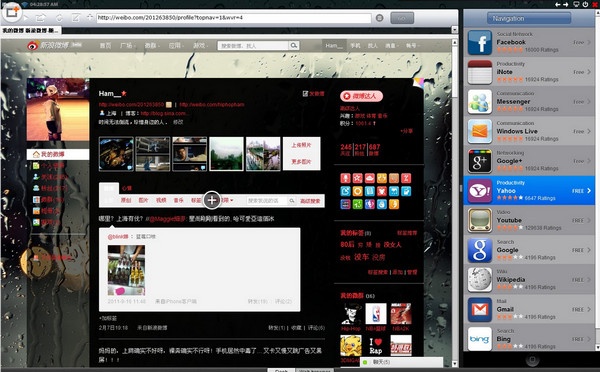The width and height of the screenshot is (600, 372).
Task: Click the round plus overlay button
Action: [212, 200]
